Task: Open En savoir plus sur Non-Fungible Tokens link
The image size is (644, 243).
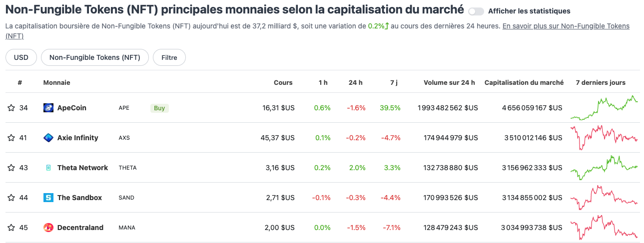Action: (566, 26)
